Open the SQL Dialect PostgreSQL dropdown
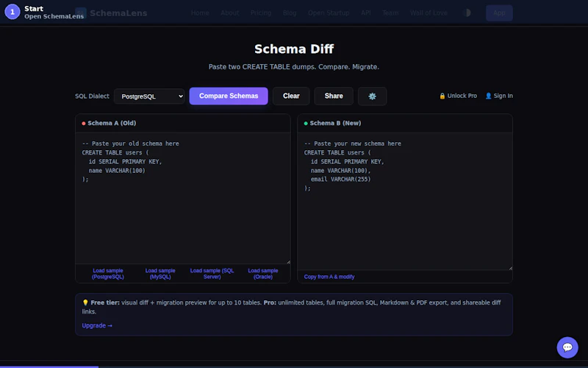 click(x=149, y=96)
